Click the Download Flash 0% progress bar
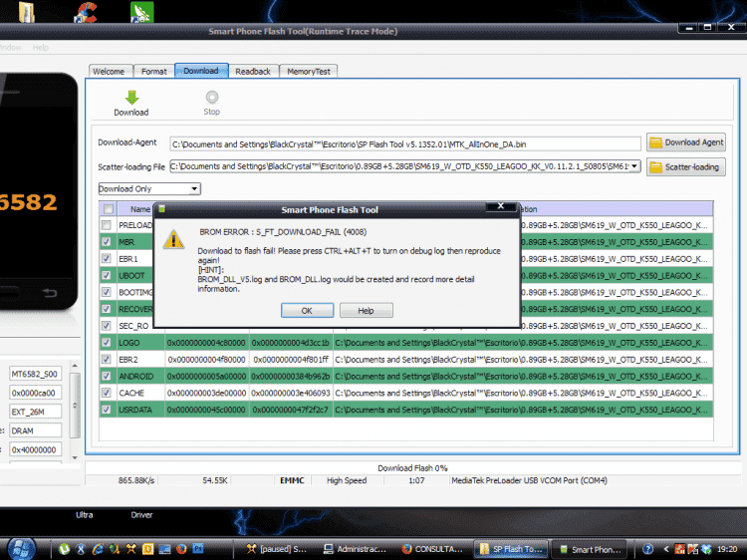The height and width of the screenshot is (560, 747). click(412, 468)
